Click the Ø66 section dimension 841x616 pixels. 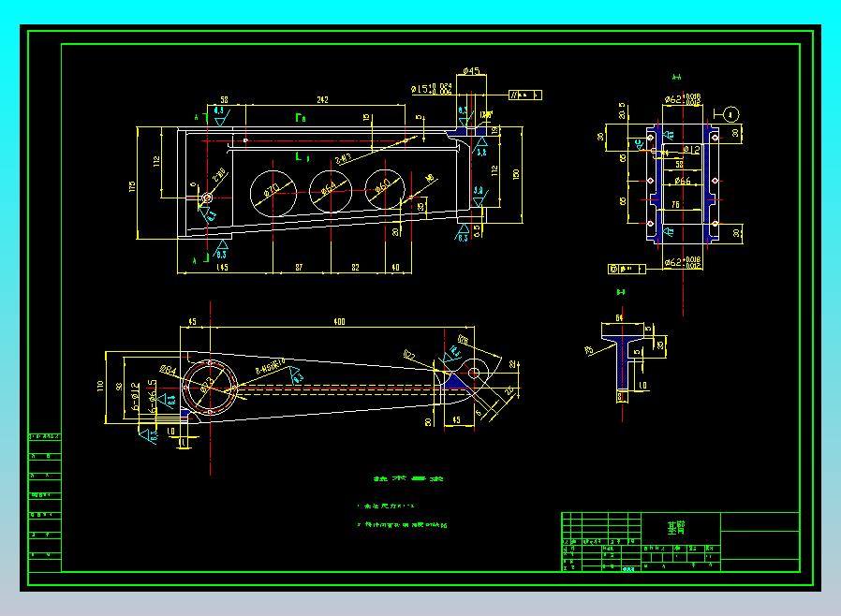pos(682,182)
